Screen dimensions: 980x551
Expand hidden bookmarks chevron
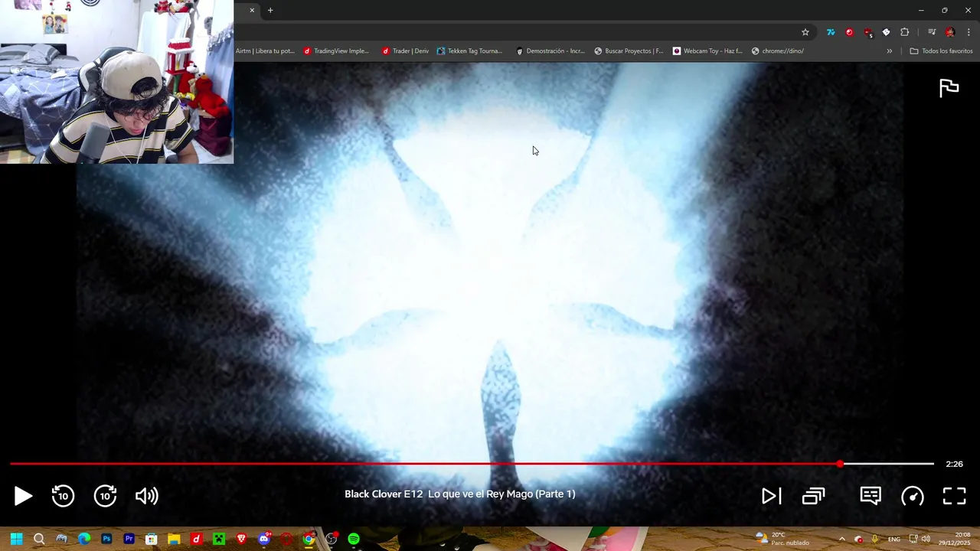tap(889, 51)
